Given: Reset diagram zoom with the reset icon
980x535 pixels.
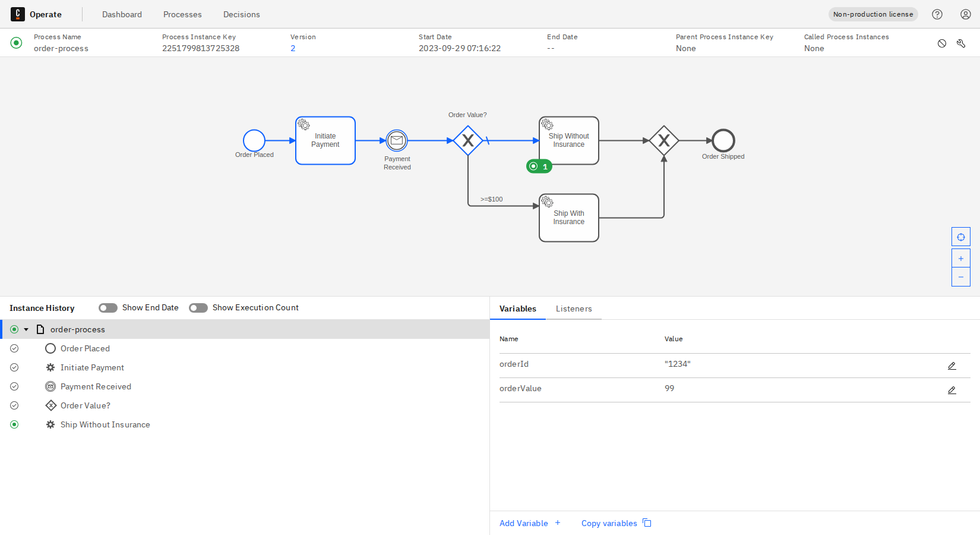Looking at the screenshot, I should 960,236.
